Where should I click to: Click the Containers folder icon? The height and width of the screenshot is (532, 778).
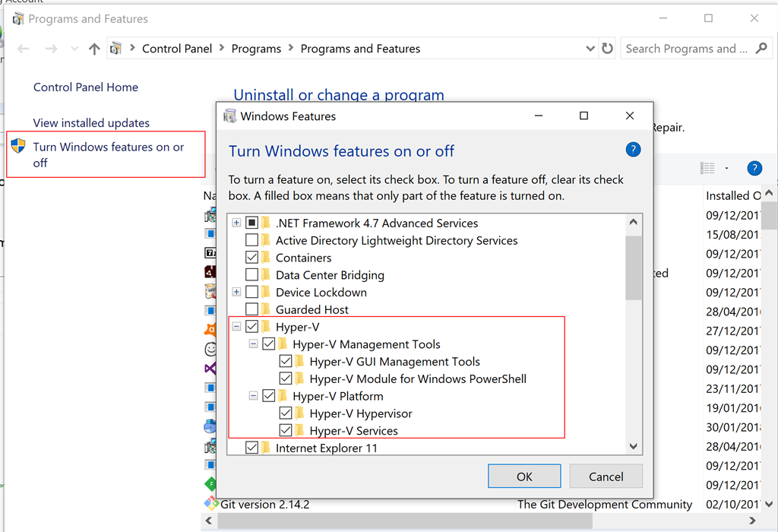[x=267, y=257]
